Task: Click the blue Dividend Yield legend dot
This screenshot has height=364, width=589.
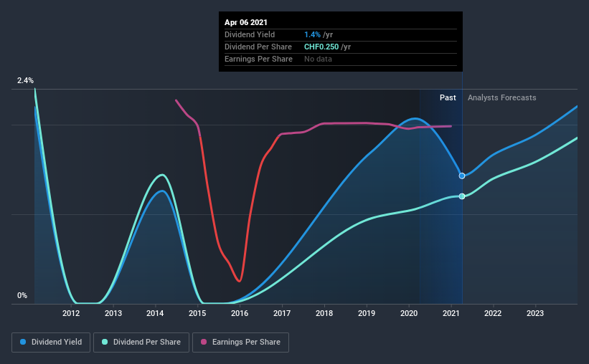Action: 23,342
